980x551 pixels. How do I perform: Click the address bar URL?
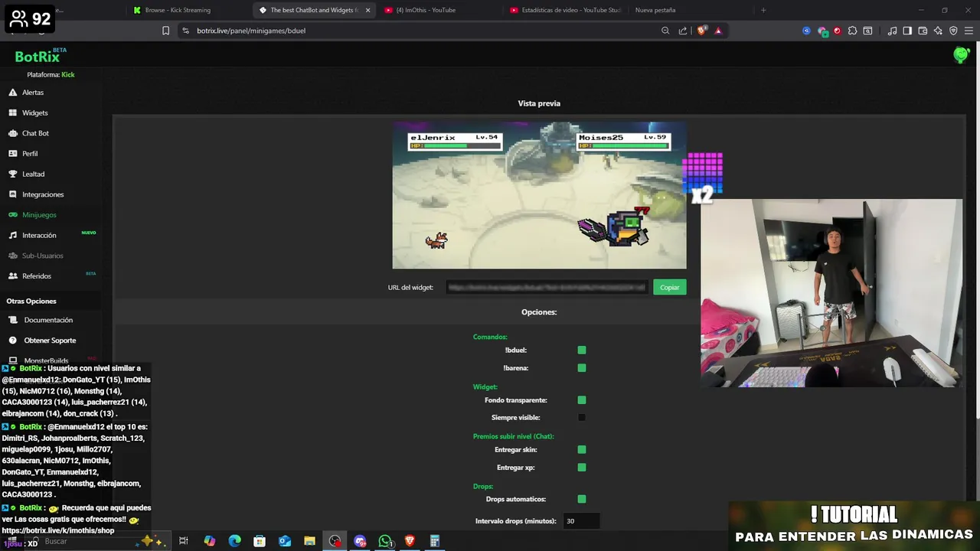point(251,31)
